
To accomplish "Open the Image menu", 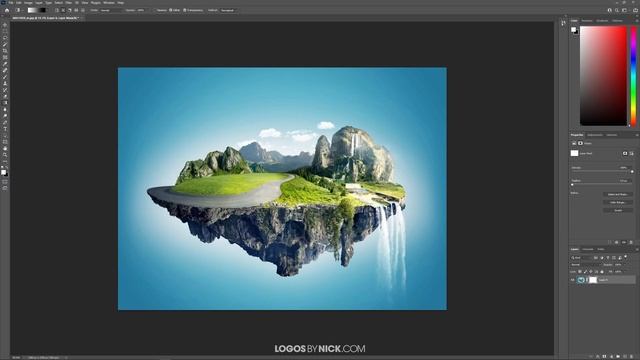I will click(x=28, y=3).
